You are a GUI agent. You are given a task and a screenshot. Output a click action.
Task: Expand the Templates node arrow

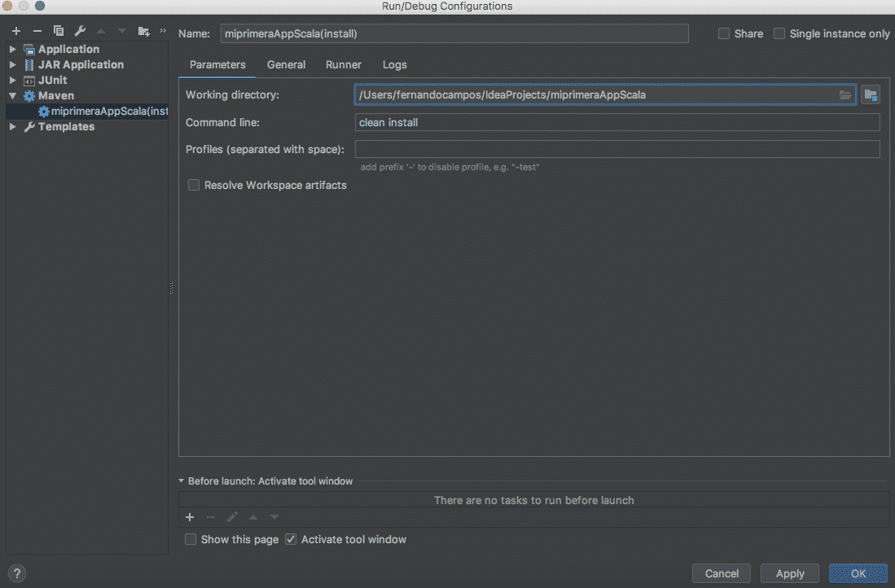12,126
